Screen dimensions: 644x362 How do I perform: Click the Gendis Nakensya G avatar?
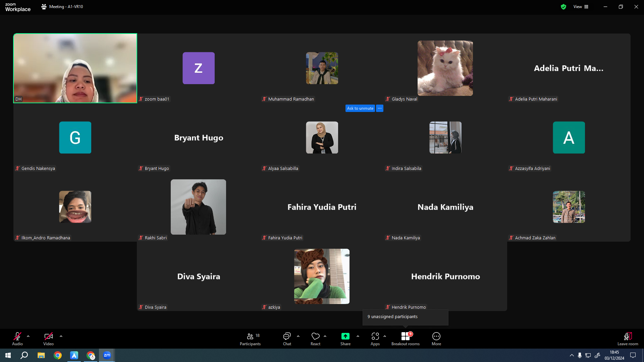(x=75, y=137)
